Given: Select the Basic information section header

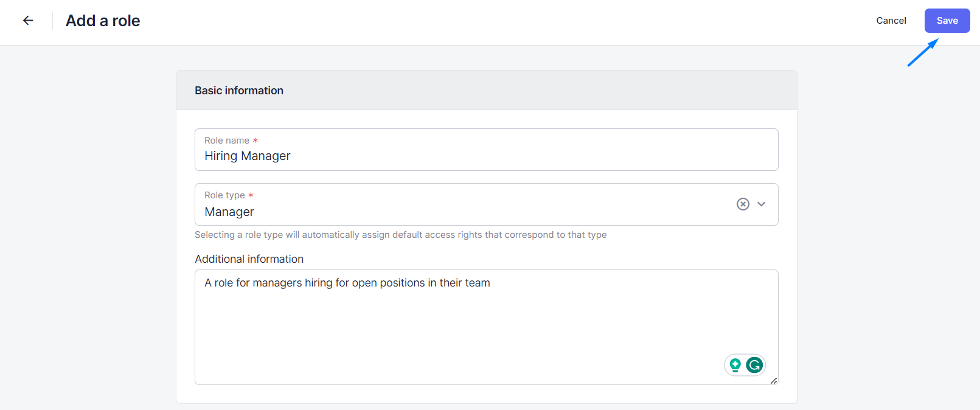Looking at the screenshot, I should [x=239, y=91].
